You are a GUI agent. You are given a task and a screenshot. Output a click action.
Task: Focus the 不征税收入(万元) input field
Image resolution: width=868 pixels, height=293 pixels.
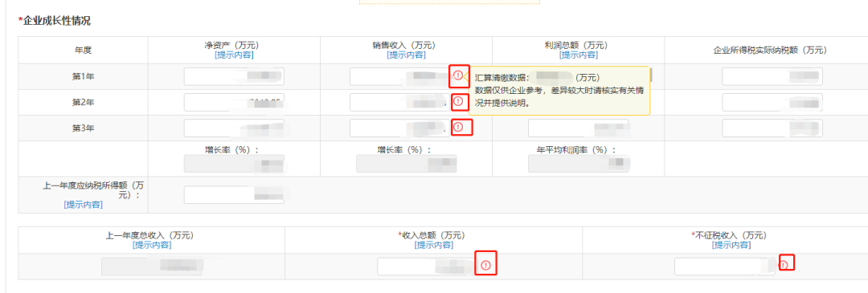click(x=725, y=267)
